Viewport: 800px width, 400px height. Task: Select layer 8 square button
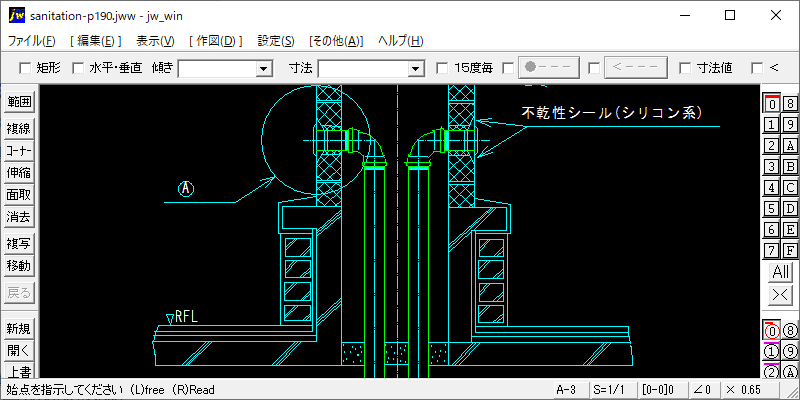pos(790,104)
